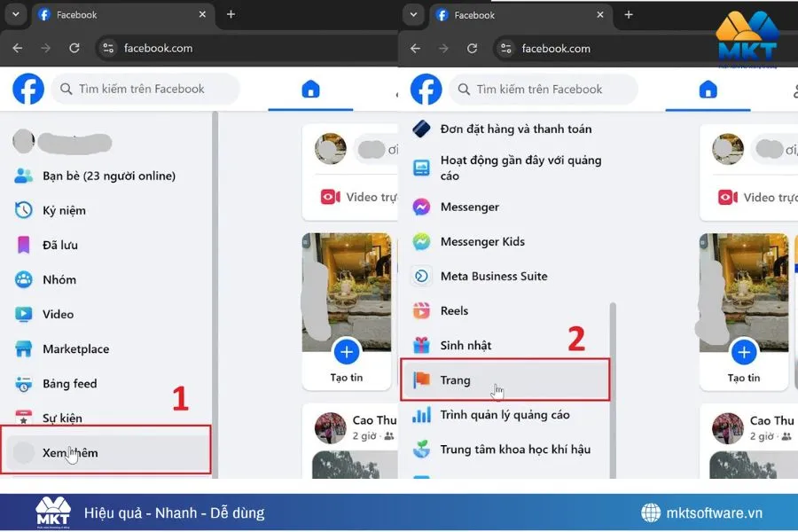Select the Trang menu entry
The width and height of the screenshot is (798, 532).
tap(455, 380)
